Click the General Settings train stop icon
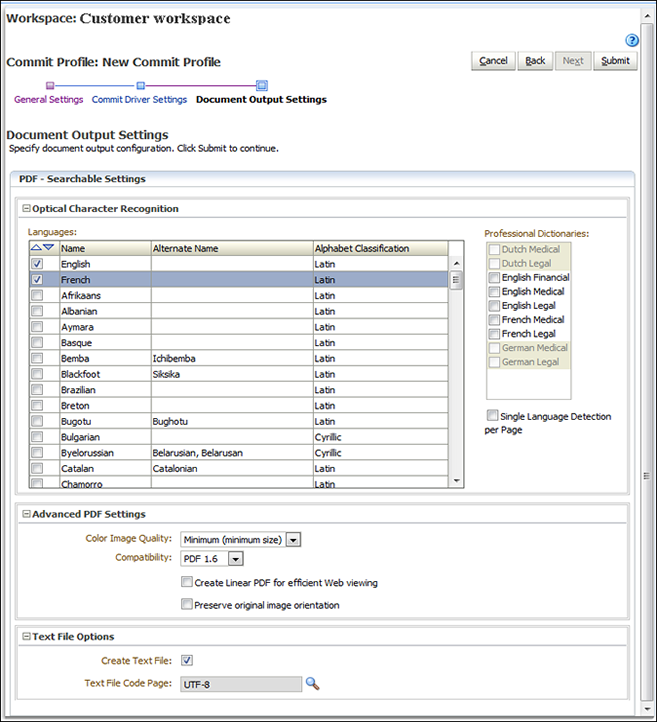This screenshot has height=722, width=657. point(50,86)
